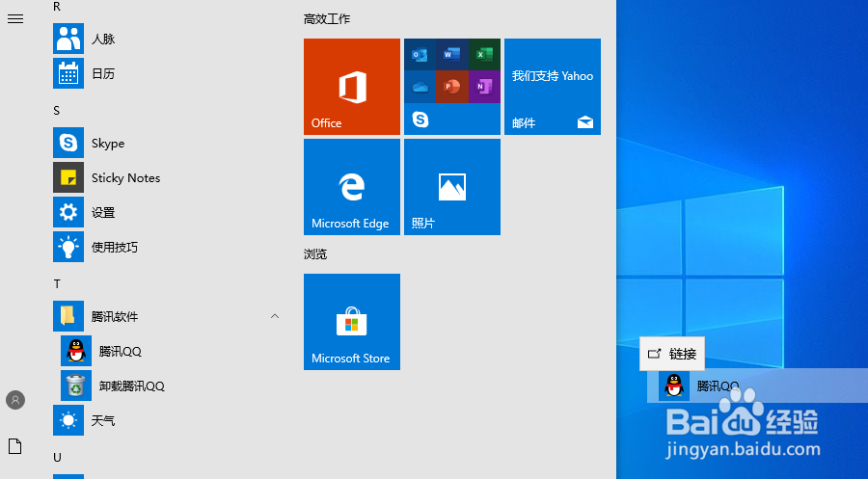868x479 pixels.
Task: Click the 链接 link tooltip
Action: point(672,354)
